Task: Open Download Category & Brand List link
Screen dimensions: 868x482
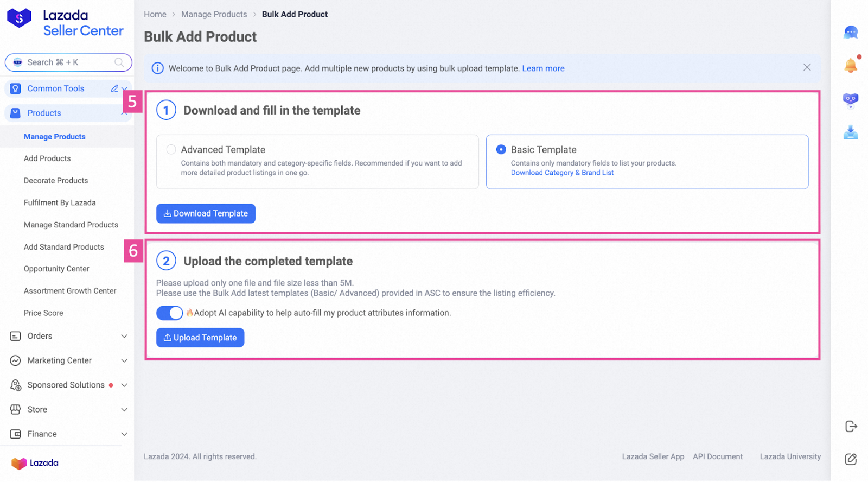Action: pos(562,173)
